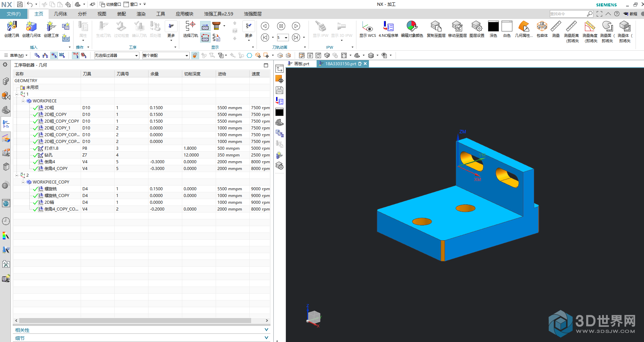The height and width of the screenshot is (342, 644).
Task: Step to previous toolpath animation frame
Action: 265,38
